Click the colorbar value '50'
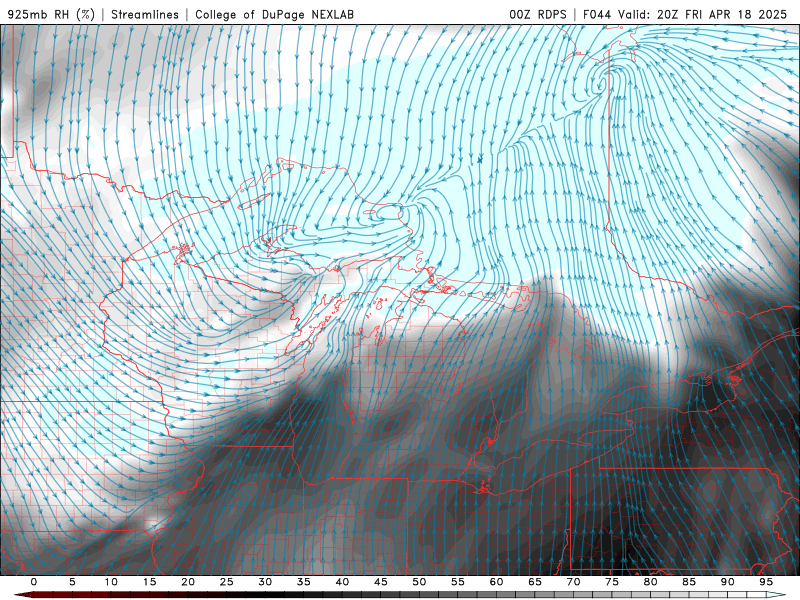The height and width of the screenshot is (600, 800). click(419, 582)
